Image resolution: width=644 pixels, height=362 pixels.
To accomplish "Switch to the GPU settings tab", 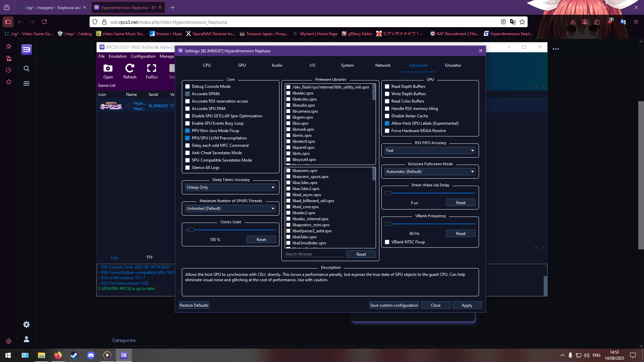I will 242,65.
